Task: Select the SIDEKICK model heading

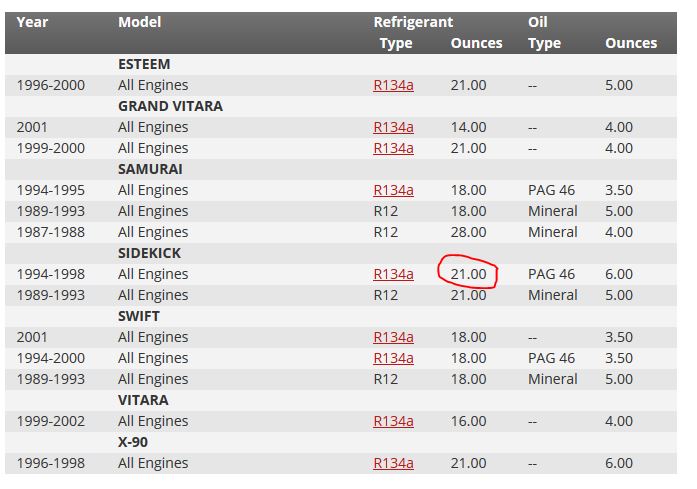Action: pyautogui.click(x=149, y=253)
